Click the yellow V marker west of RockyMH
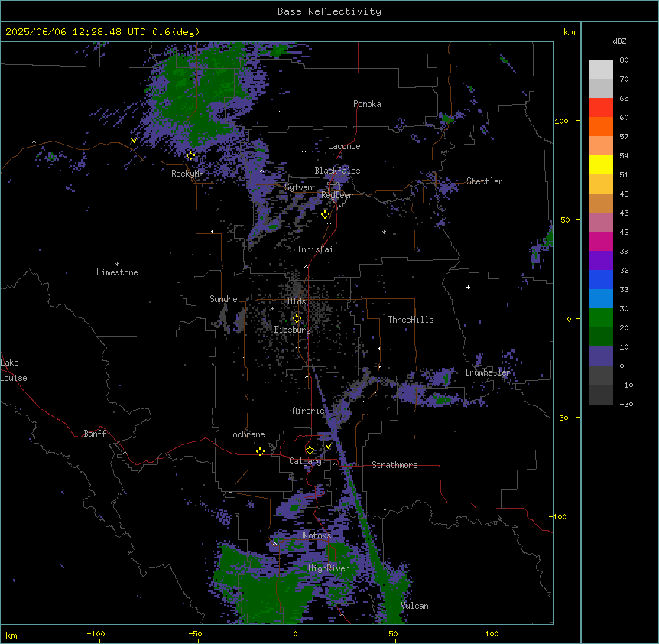The image size is (659, 644). coord(134,141)
